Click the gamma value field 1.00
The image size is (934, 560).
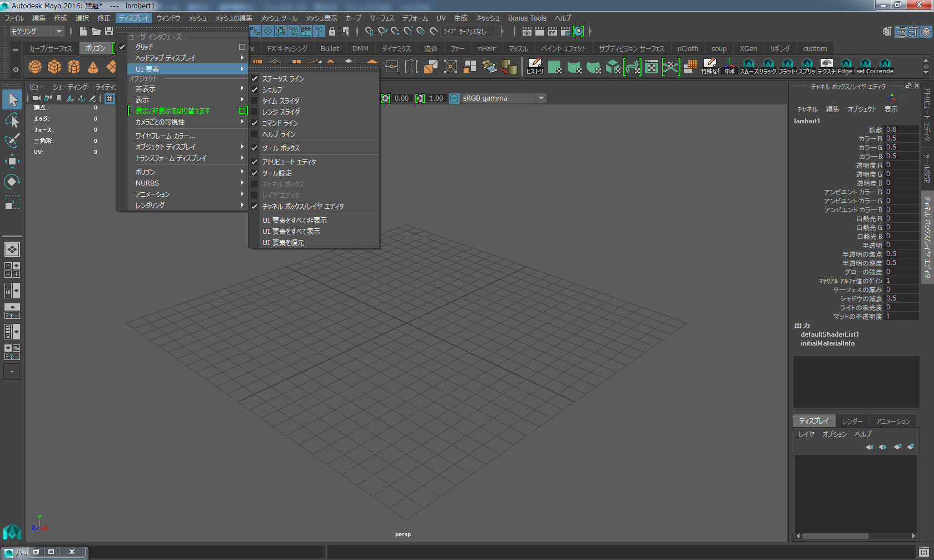(436, 98)
